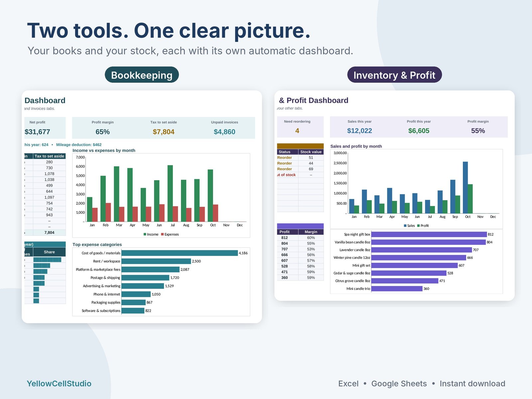Click the Income legend green swatch

point(145,234)
